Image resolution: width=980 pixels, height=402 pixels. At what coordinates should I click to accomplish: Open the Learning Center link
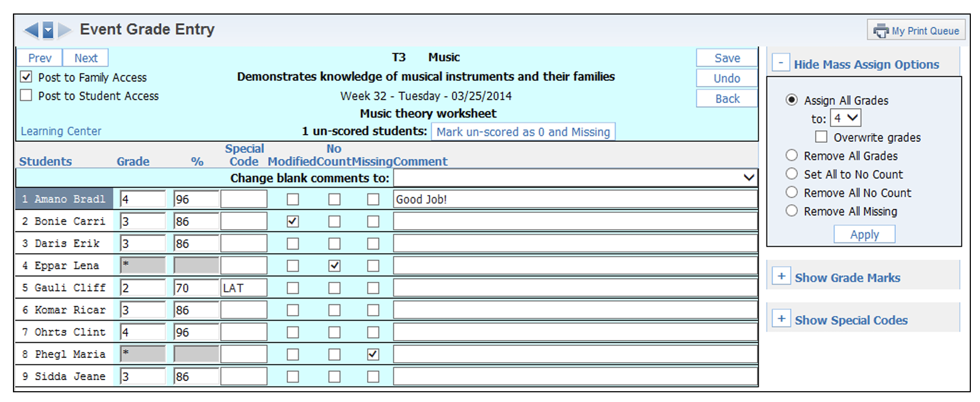(x=61, y=131)
